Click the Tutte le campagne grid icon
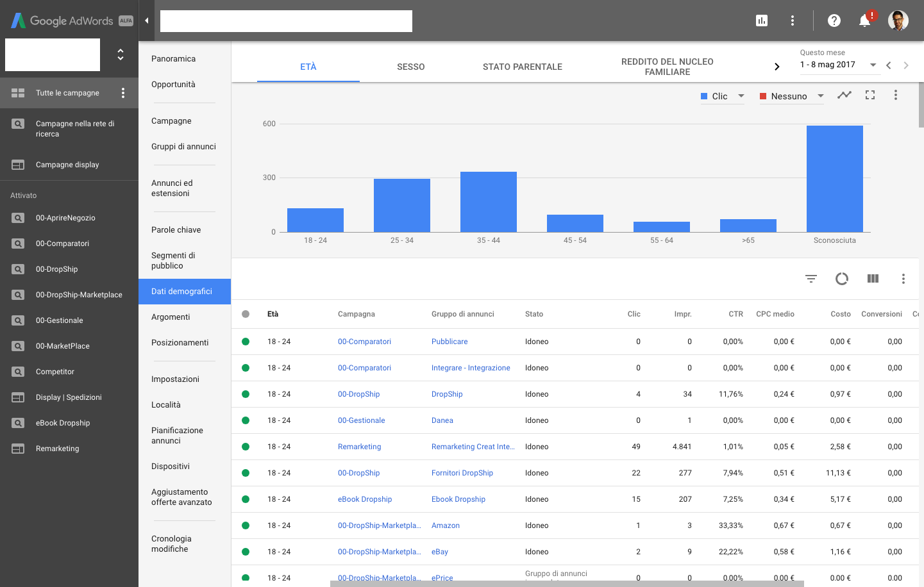 [x=18, y=93]
